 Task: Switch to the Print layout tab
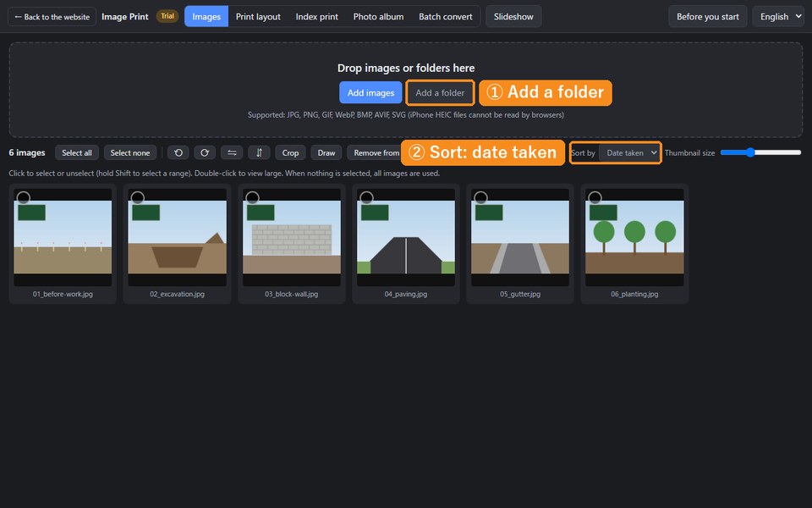coord(258,17)
